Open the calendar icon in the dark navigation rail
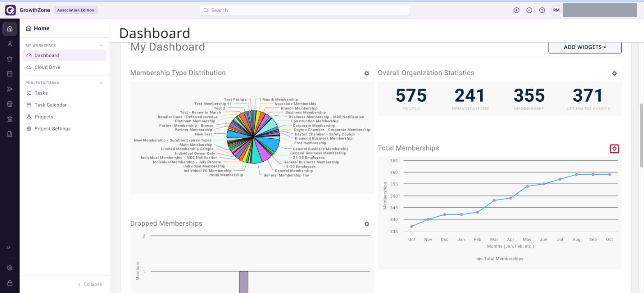This screenshot has height=293, width=644. point(10,74)
